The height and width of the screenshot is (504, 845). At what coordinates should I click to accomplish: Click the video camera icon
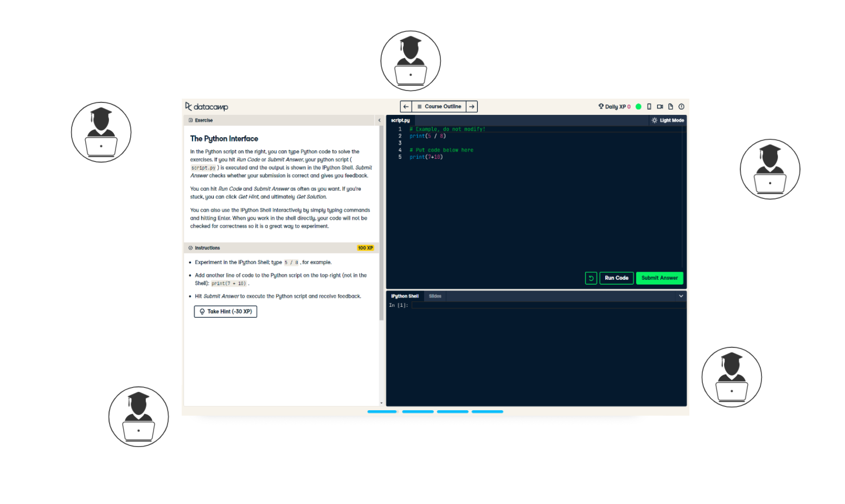pyautogui.click(x=660, y=106)
